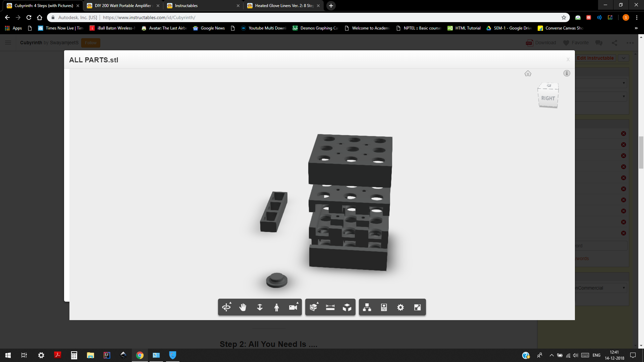The height and width of the screenshot is (362, 644).
Task: Open the Orbit tool dropdown arrow
Action: coord(230,303)
